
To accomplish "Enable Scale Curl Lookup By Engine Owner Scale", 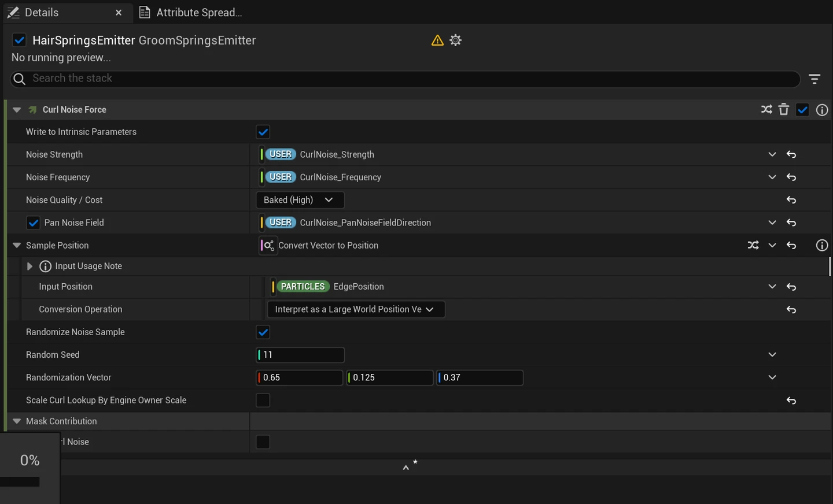I will [263, 400].
